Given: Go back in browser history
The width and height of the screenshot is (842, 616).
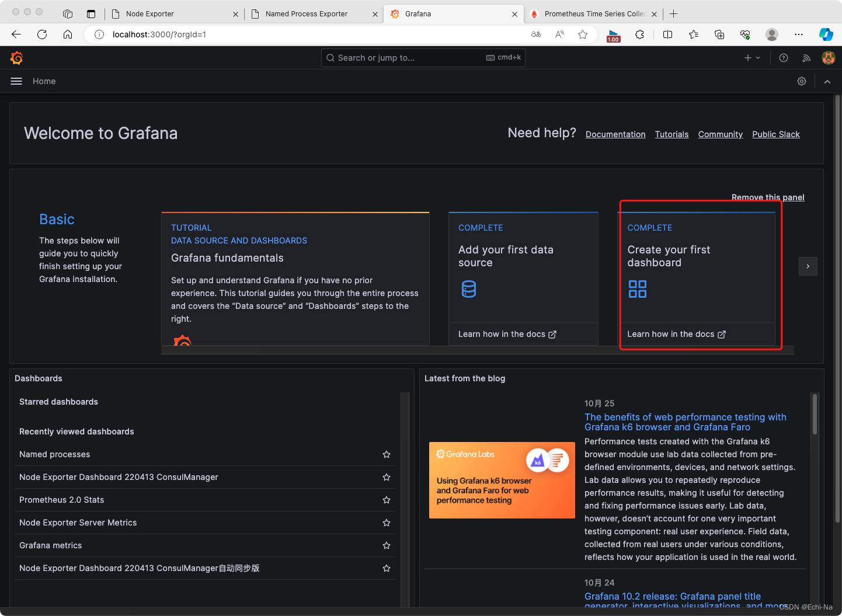Looking at the screenshot, I should click(x=16, y=34).
